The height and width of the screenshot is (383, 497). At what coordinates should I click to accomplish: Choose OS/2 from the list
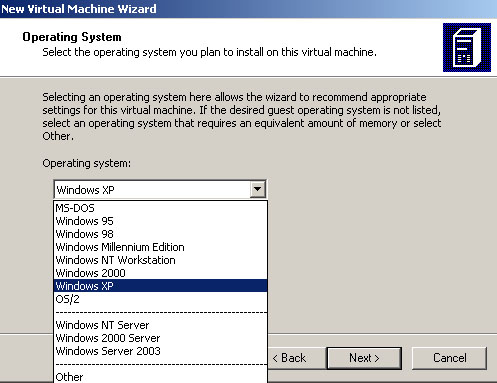(160, 299)
